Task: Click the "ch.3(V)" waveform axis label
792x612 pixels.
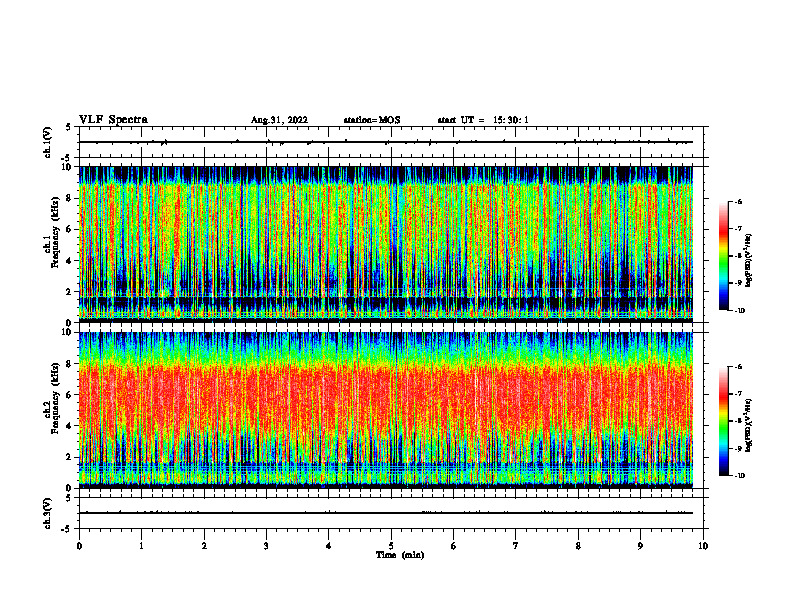Action: click(48, 513)
